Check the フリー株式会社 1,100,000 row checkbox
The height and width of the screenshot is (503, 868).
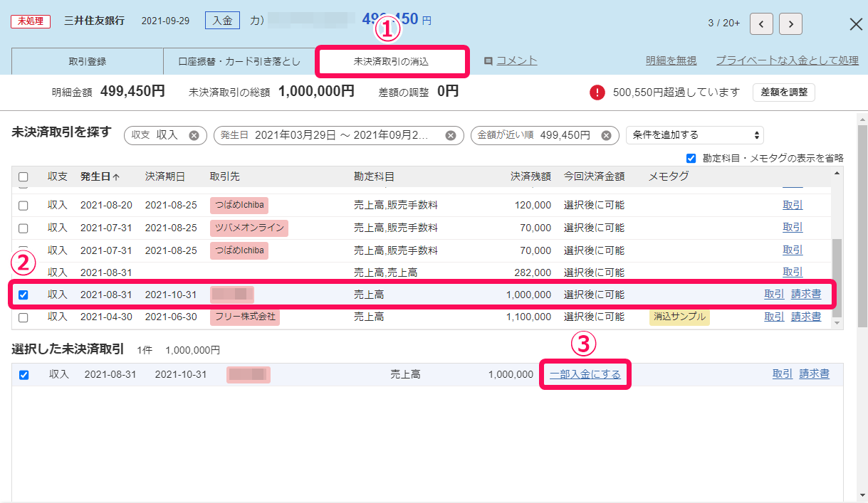[23, 317]
